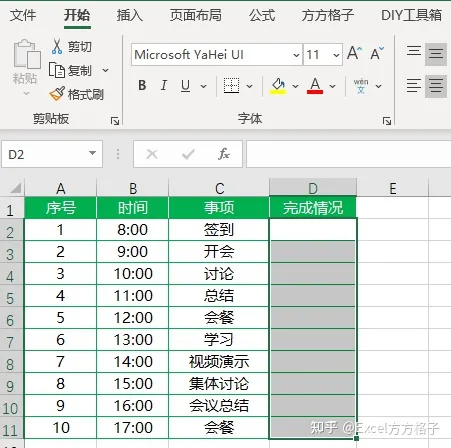Click the decrease font size icon

point(377,53)
